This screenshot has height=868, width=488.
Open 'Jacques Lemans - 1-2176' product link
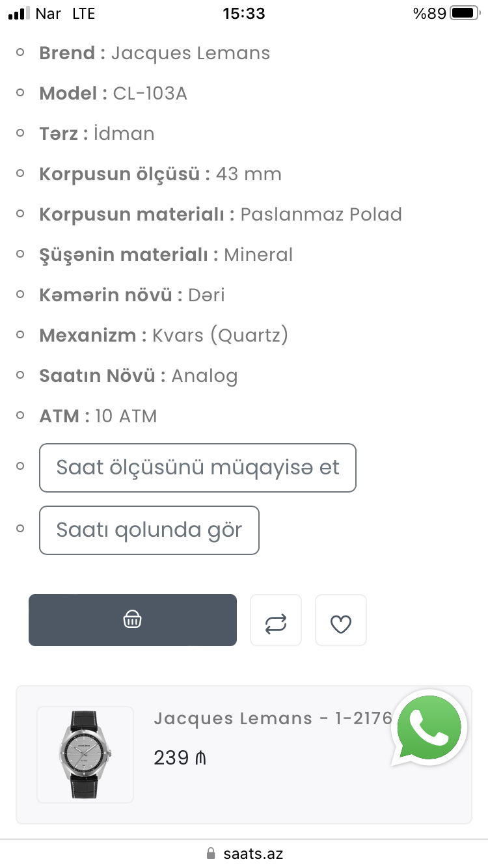pos(273,718)
